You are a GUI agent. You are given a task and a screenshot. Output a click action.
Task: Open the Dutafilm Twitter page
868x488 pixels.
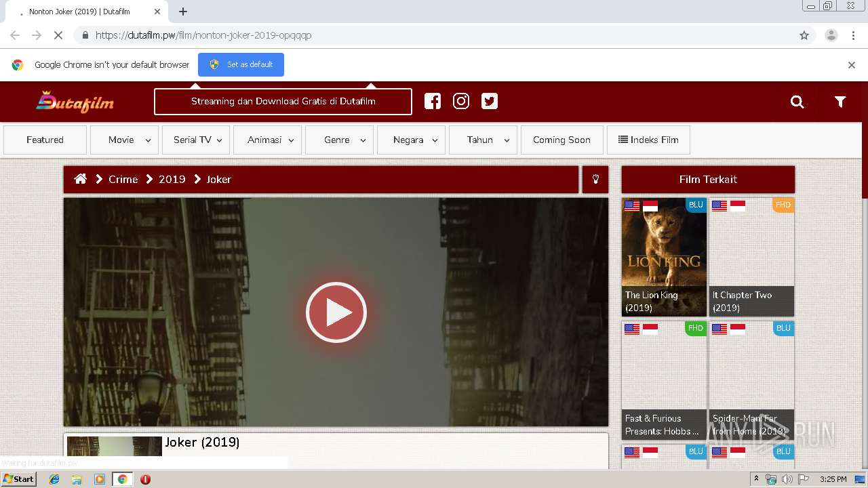click(490, 101)
